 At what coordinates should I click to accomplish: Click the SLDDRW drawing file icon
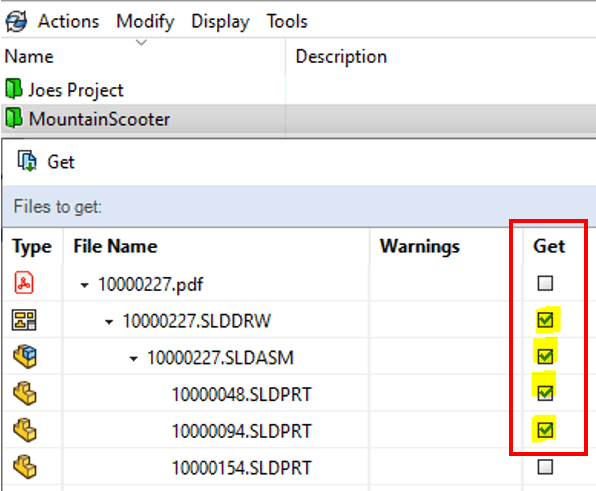(24, 320)
